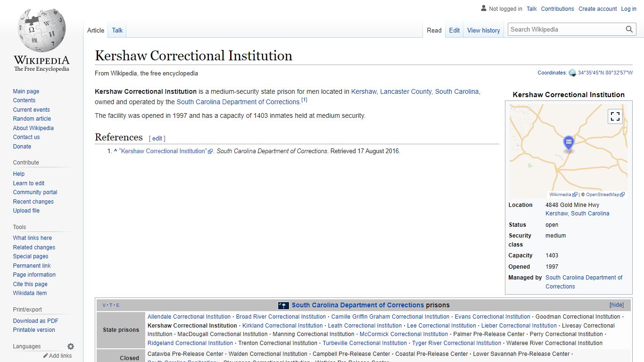Open the Random article link
Image resolution: width=644 pixels, height=362 pixels.
click(32, 119)
